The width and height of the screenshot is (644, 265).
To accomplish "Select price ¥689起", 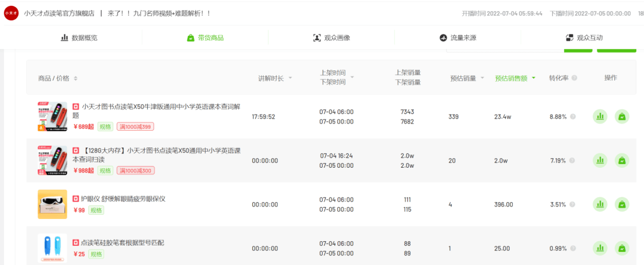I will point(83,127).
